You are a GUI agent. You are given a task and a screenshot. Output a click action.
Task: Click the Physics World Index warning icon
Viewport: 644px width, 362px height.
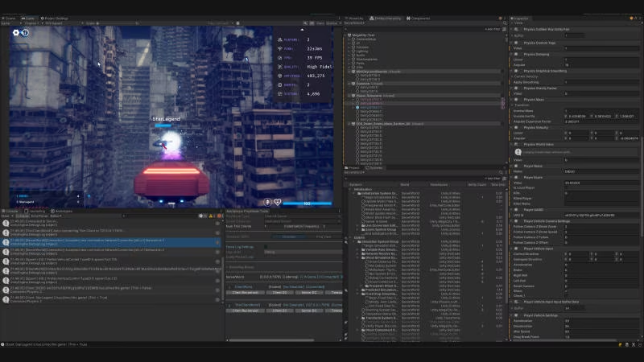tap(519, 151)
